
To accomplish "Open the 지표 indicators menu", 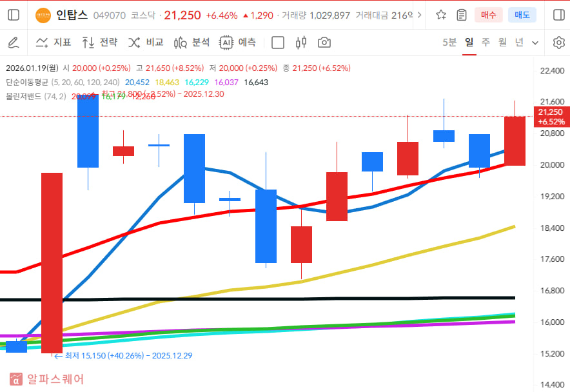I will [54, 43].
